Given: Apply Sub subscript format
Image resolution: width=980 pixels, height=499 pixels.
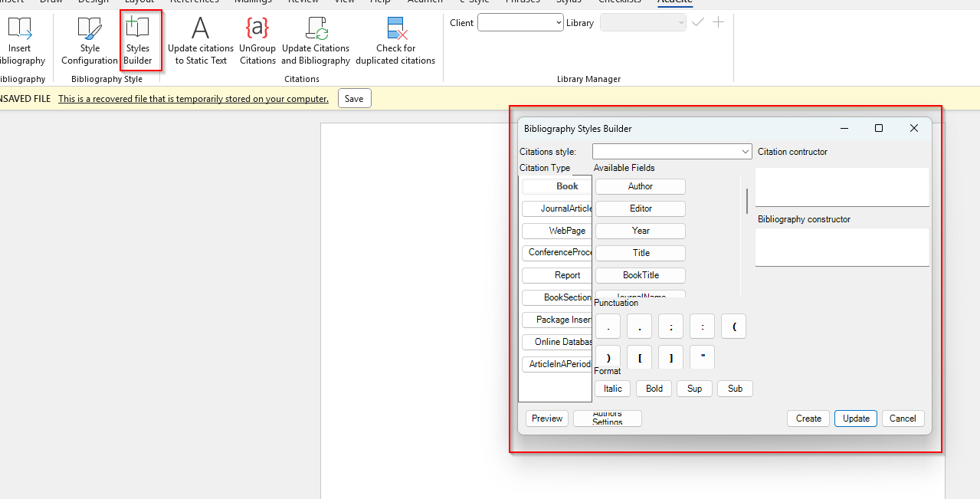Looking at the screenshot, I should pos(735,389).
